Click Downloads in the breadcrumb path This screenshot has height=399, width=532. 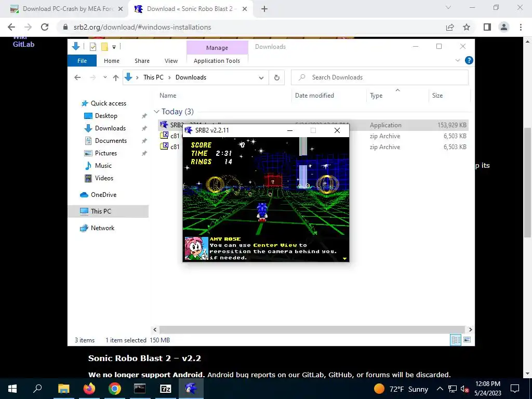tap(191, 77)
